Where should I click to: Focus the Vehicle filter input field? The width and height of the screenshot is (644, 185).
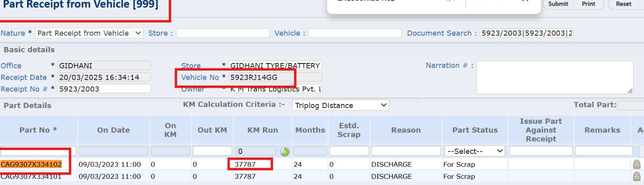click(354, 33)
